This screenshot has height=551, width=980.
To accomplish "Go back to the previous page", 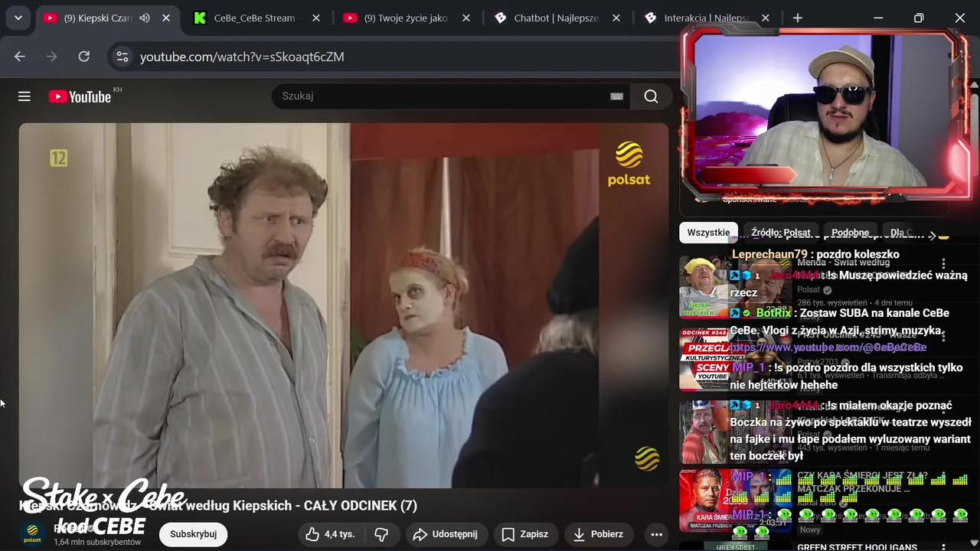I will [20, 57].
